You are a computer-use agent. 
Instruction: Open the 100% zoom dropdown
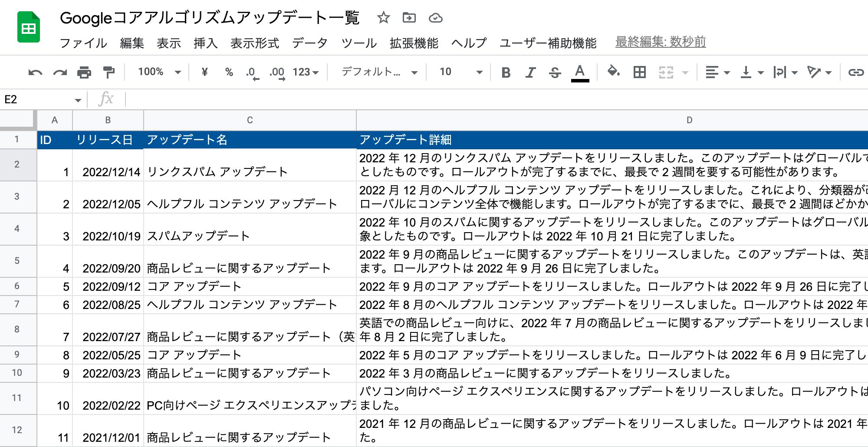tap(159, 72)
